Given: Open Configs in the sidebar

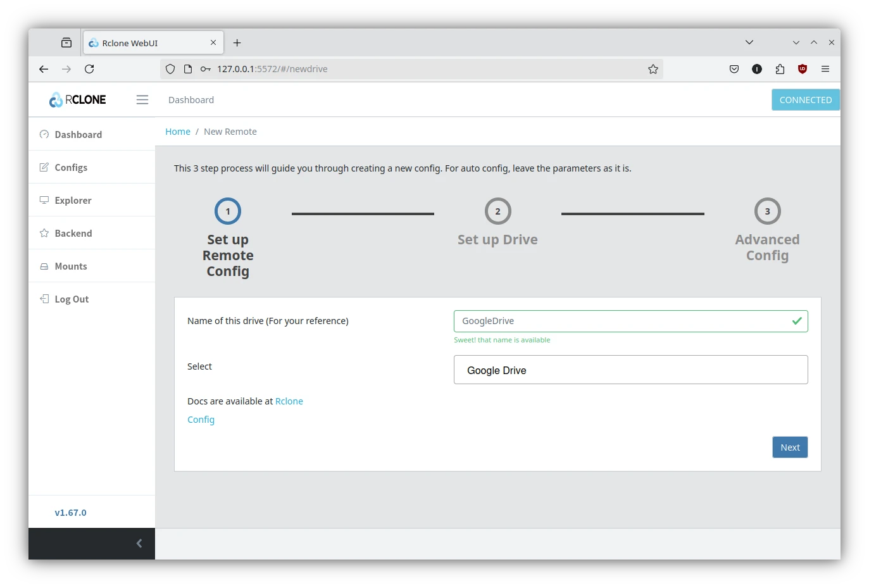Looking at the screenshot, I should tap(71, 167).
